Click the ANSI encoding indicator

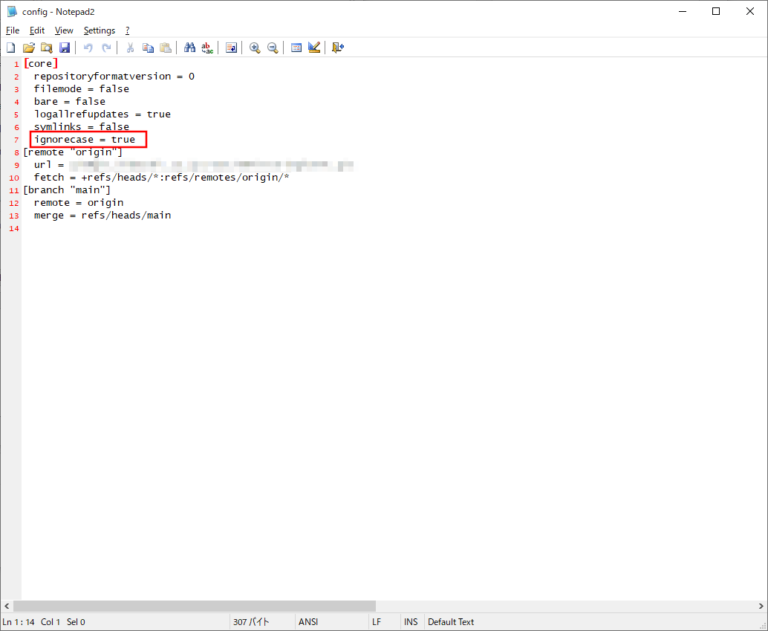click(309, 622)
